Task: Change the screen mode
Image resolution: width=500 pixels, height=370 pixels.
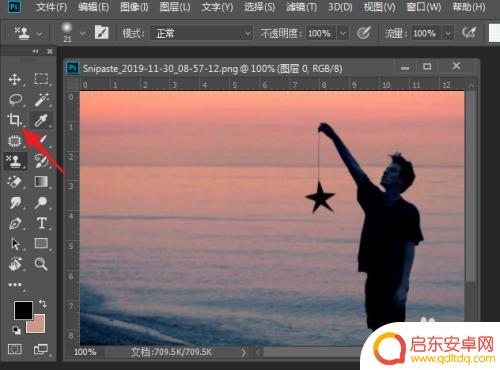Action: 41,349
